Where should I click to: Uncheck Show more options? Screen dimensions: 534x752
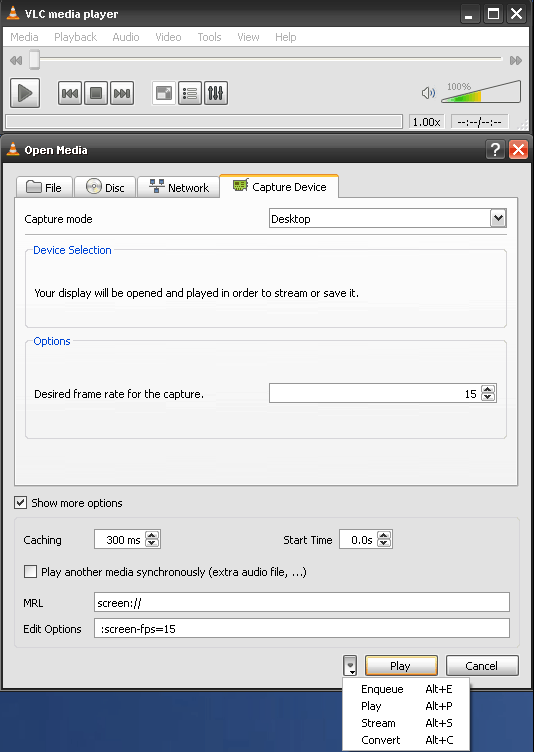click(21, 503)
